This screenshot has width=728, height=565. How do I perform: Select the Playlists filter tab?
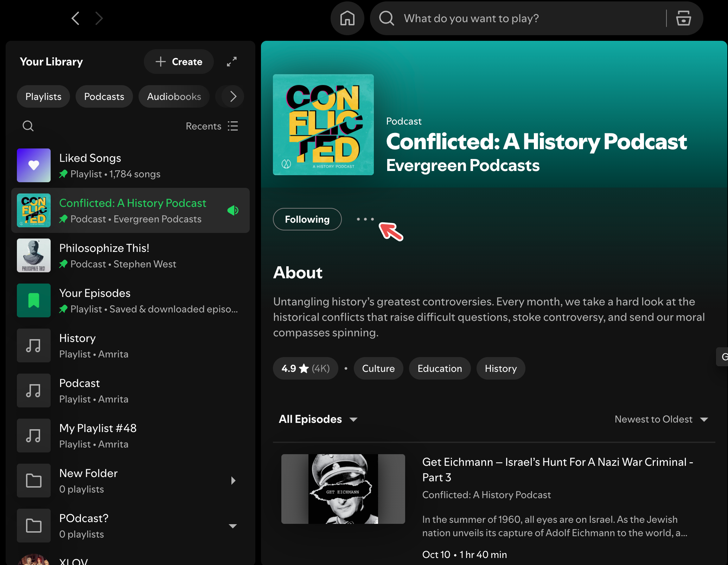point(43,96)
